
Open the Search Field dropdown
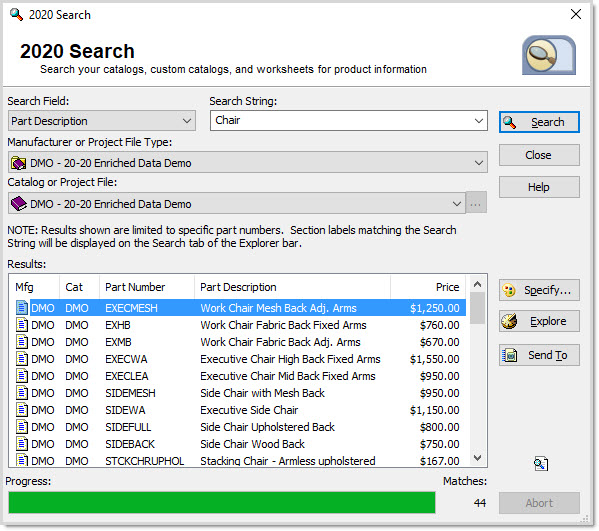[x=102, y=121]
